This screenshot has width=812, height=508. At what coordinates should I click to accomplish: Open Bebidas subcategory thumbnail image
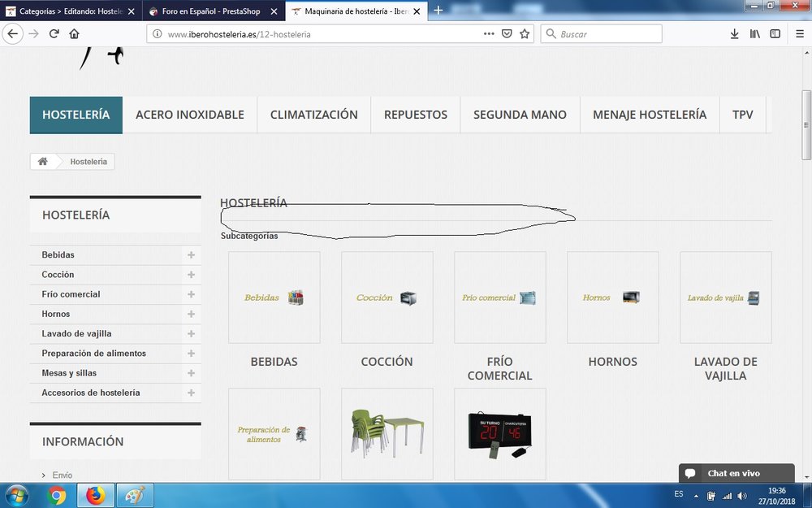click(x=274, y=297)
